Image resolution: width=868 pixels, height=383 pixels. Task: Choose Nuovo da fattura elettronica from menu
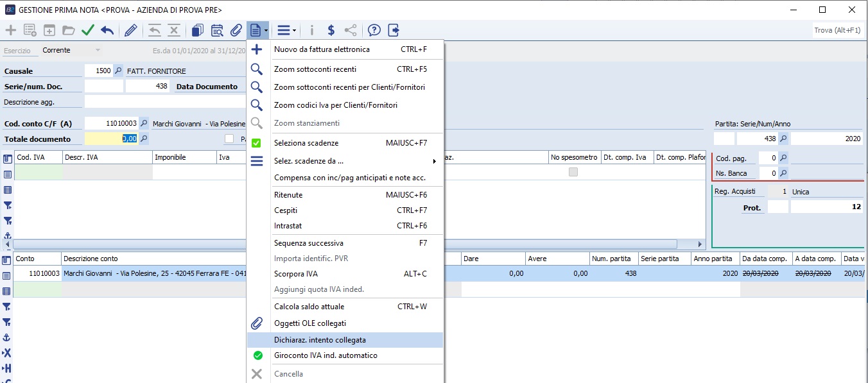tap(322, 49)
